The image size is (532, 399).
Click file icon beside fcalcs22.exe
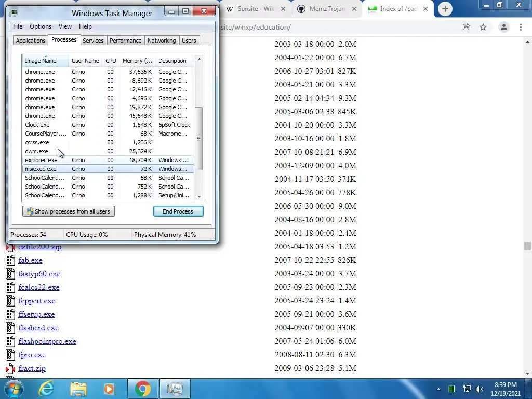(x=10, y=287)
